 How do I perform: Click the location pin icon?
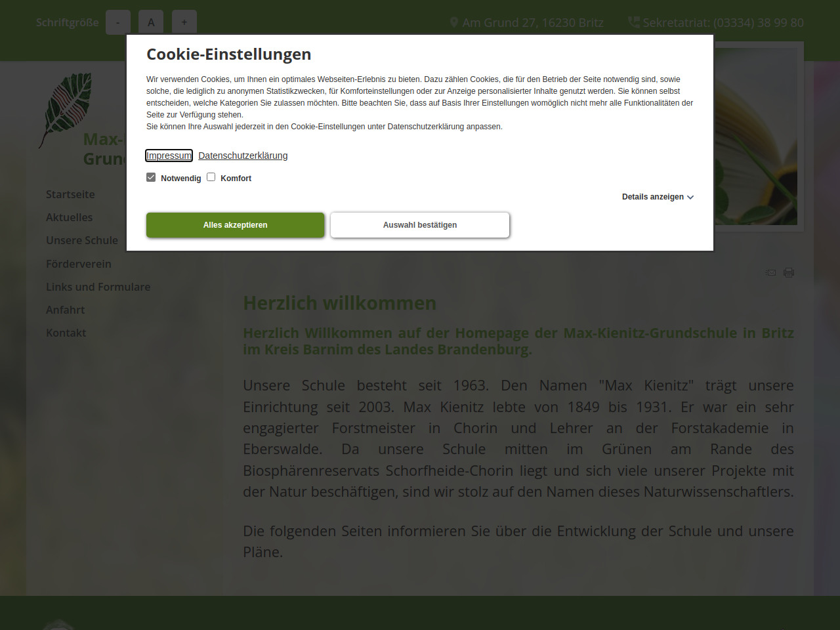453,22
